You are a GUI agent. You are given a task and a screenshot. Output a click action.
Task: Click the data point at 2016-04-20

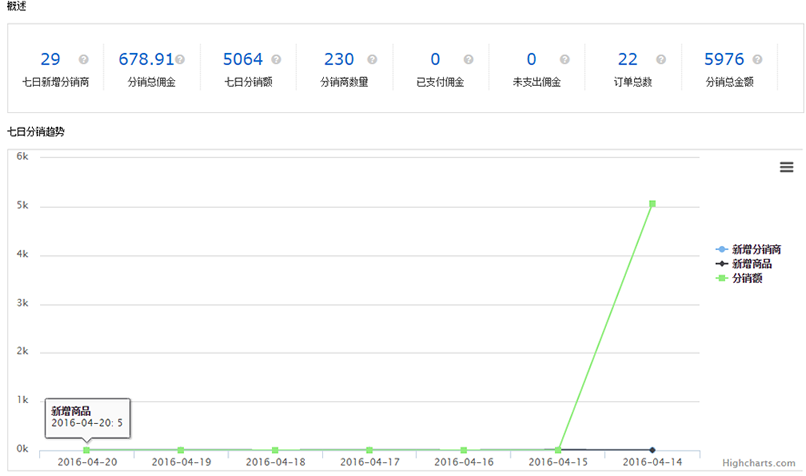coord(86,450)
